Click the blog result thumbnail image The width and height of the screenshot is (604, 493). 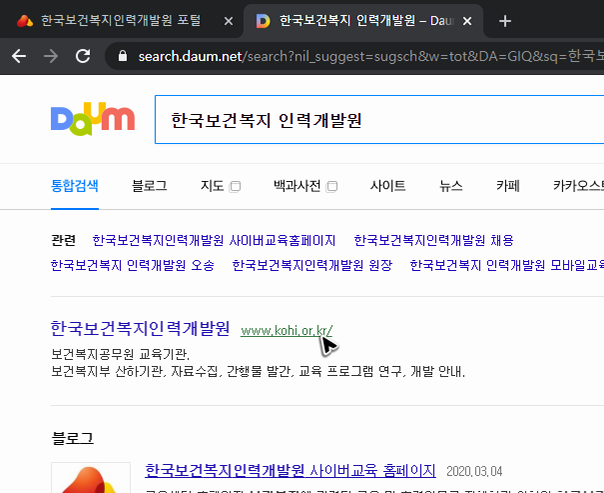(91, 478)
